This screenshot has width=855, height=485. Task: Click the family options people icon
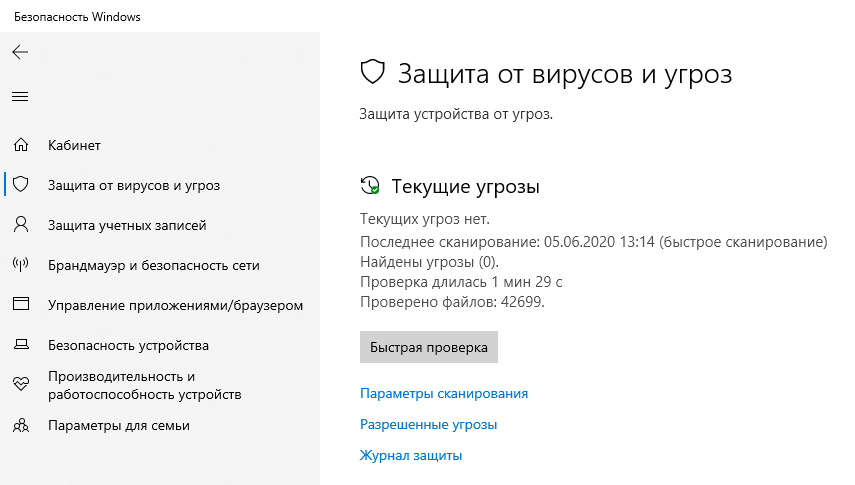point(20,425)
